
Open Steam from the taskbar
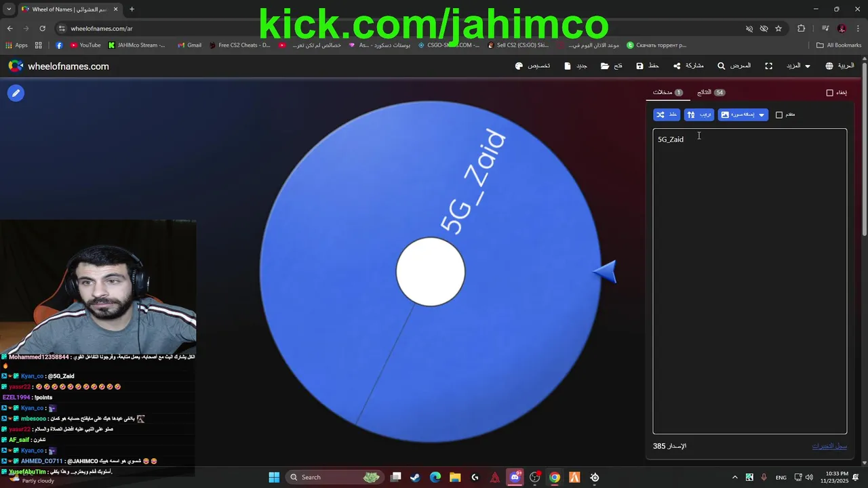pyautogui.click(x=415, y=477)
